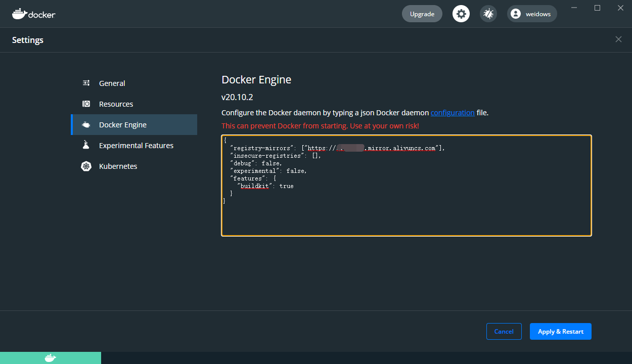Click inside the daemon JSON editor

click(407, 186)
